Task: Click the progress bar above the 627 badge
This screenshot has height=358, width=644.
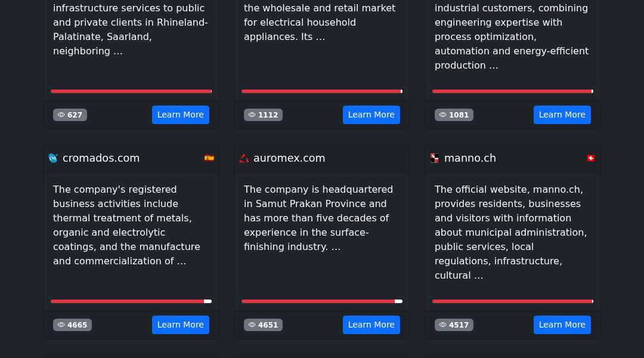Action: pos(131,91)
